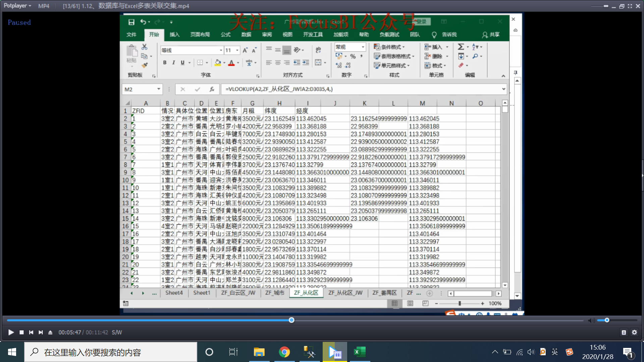
Task: Mute the player volume speaker
Action: point(591,320)
